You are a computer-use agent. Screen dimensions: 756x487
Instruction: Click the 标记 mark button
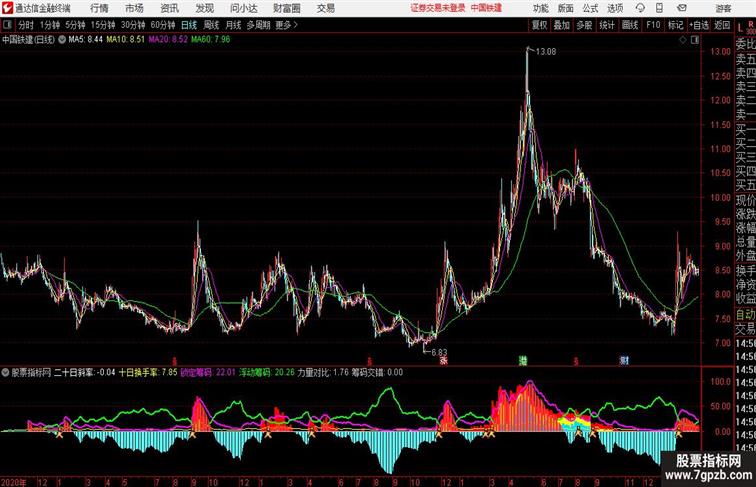click(x=675, y=25)
